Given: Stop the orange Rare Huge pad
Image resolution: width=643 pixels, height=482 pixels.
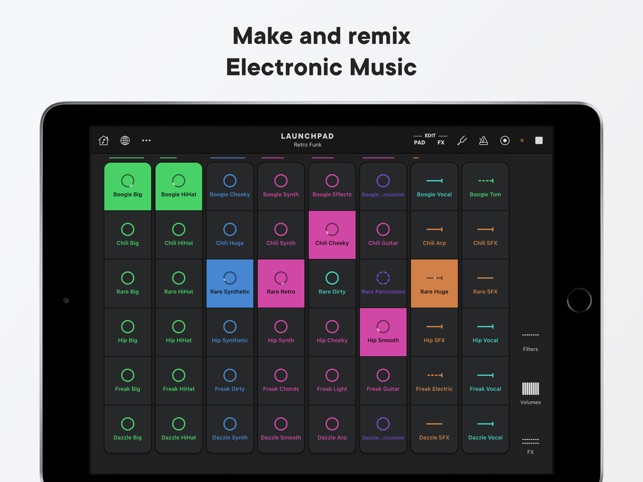Looking at the screenshot, I should coord(434,283).
